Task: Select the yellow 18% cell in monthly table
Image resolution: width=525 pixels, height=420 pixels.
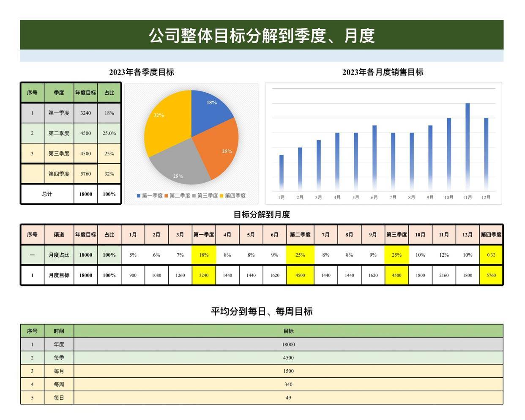Action: pyautogui.click(x=204, y=255)
